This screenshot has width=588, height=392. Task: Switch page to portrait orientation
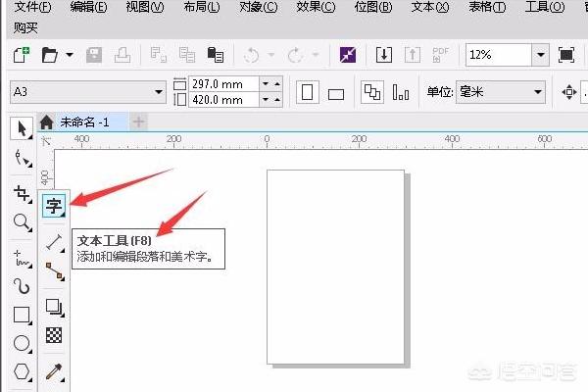click(x=309, y=93)
